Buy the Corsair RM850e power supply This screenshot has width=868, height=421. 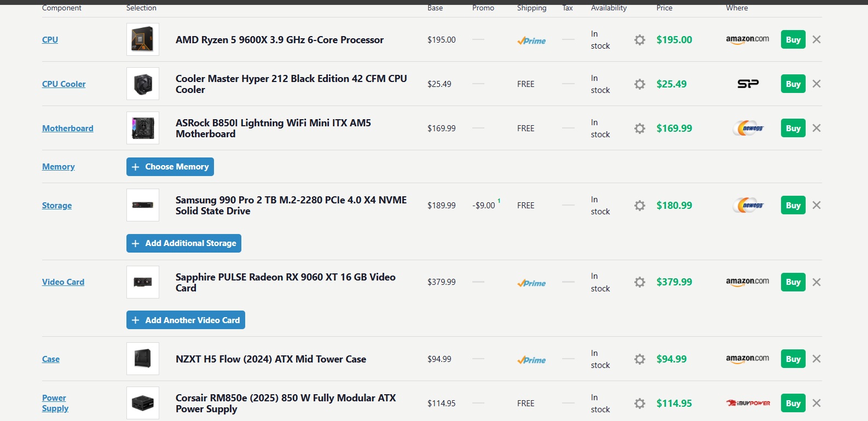[793, 403]
